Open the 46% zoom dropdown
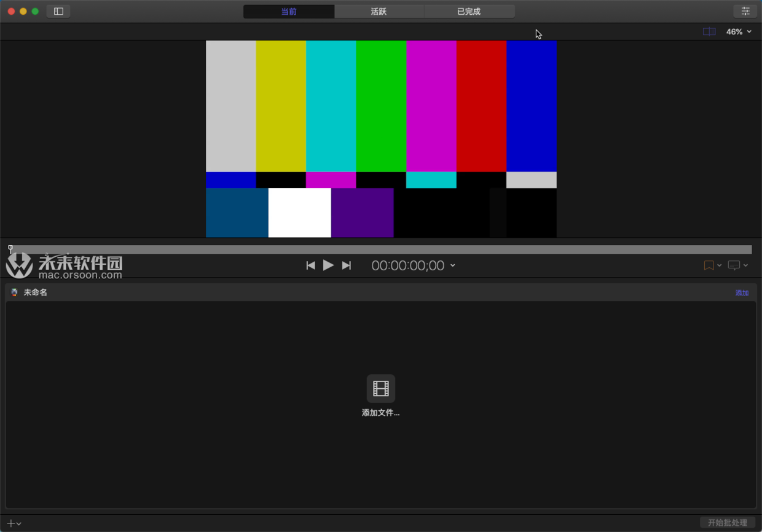 739,31
